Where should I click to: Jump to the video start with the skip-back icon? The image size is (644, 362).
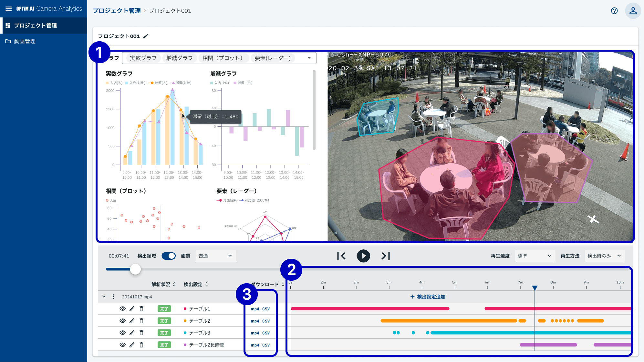point(341,256)
